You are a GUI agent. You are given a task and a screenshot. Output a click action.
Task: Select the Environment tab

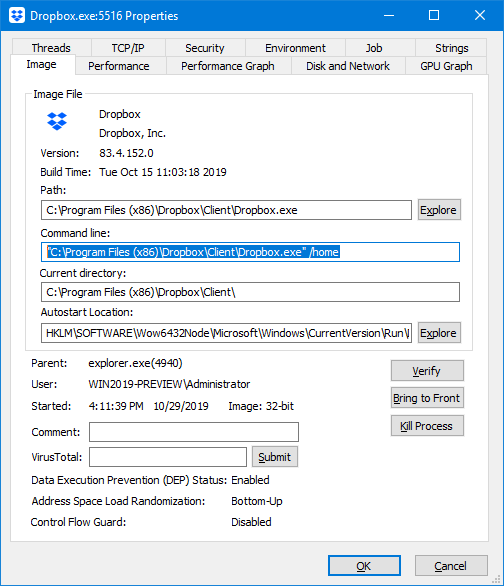[295, 48]
